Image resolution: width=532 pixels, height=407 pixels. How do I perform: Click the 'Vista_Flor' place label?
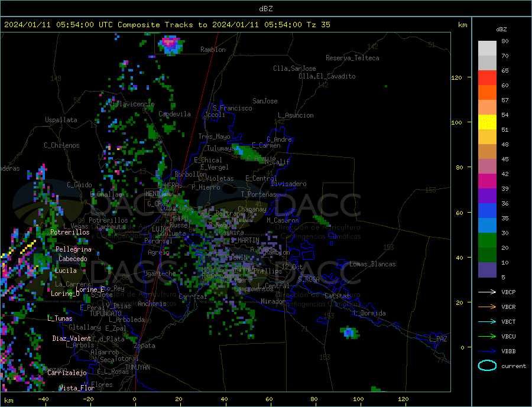[x=77, y=388]
